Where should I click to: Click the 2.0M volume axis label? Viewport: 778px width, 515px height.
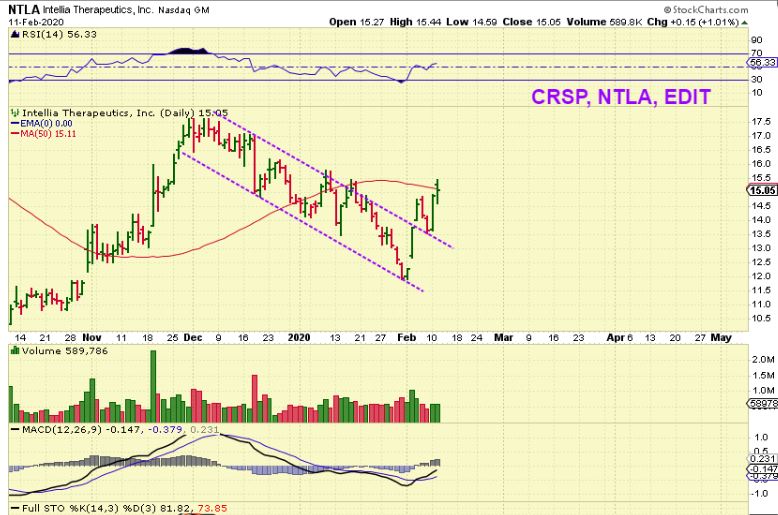(x=763, y=360)
